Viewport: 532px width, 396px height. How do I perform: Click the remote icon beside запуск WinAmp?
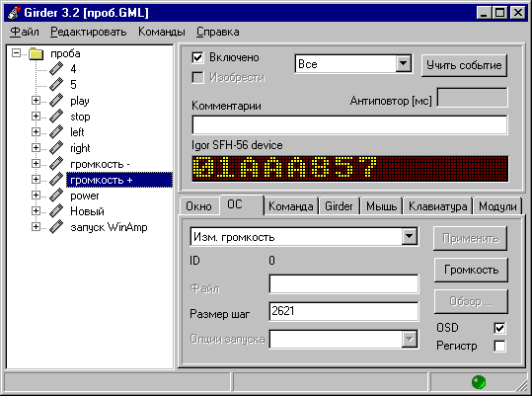pyautogui.click(x=56, y=227)
